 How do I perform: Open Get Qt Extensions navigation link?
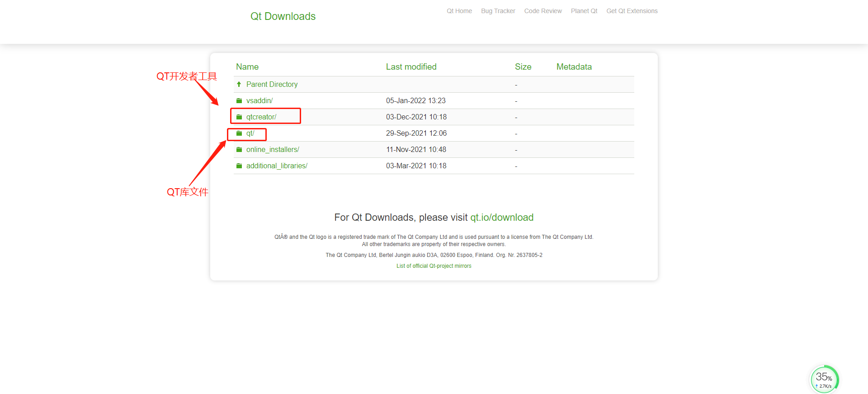[632, 11]
